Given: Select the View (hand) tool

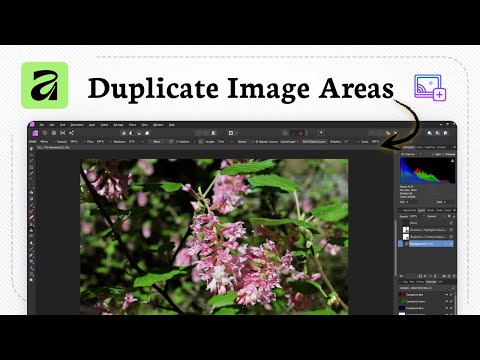Looking at the screenshot, I should (31, 148).
